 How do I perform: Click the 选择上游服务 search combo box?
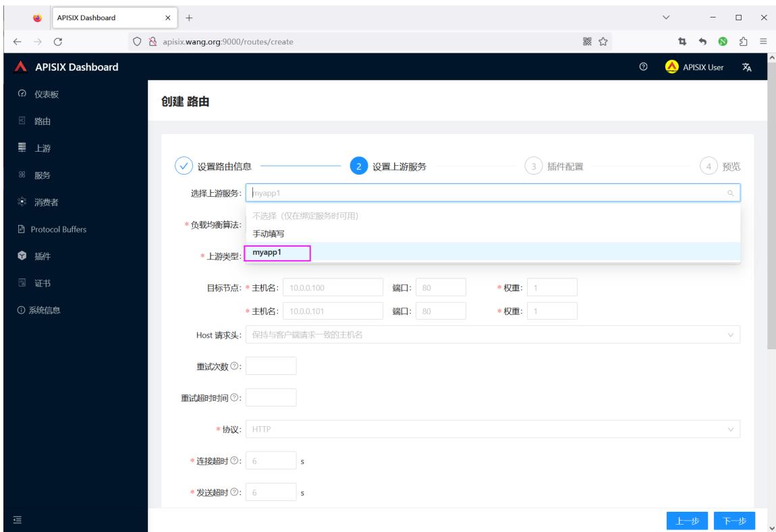pos(493,193)
